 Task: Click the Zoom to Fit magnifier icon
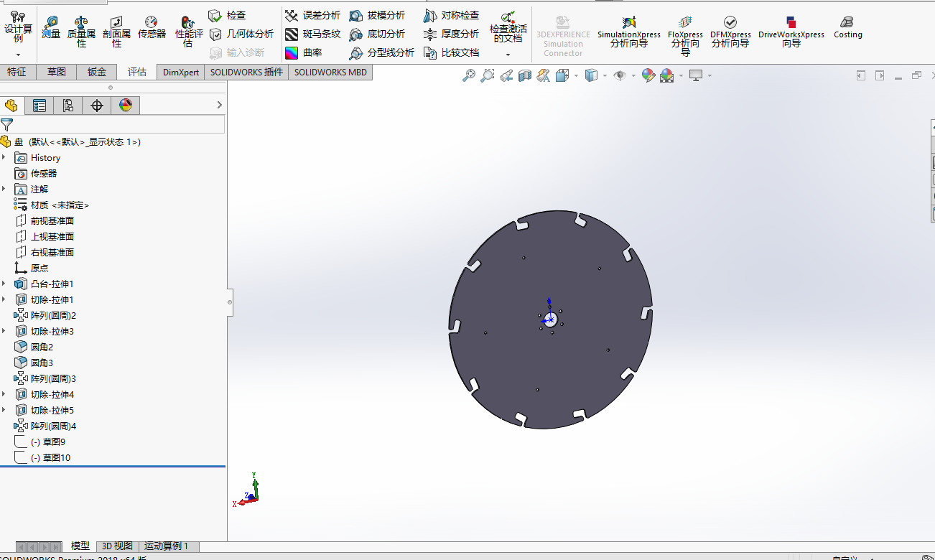(x=469, y=75)
